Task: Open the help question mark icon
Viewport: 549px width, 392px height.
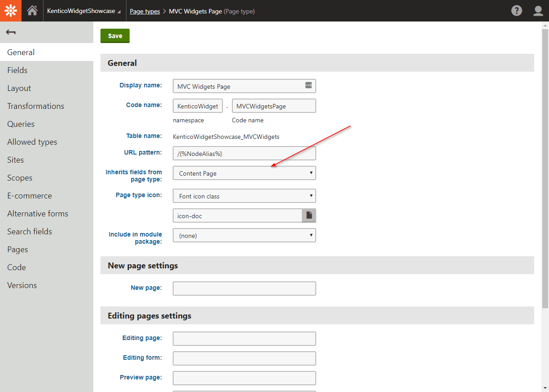Action: (x=517, y=11)
